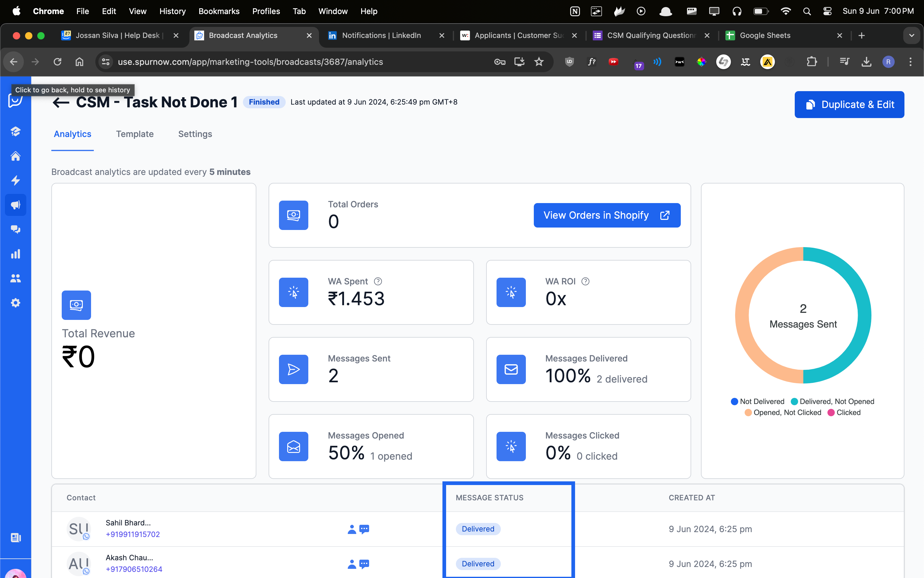Open the bar chart analytics sidebar icon
This screenshot has width=924, height=578.
15,254
